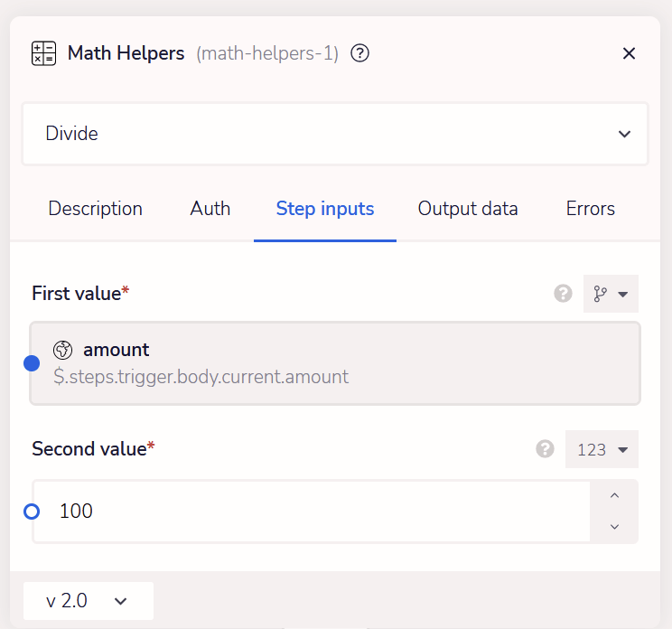This screenshot has width=672, height=629.
Task: Decrease Second value with down arrow
Action: click(614, 527)
